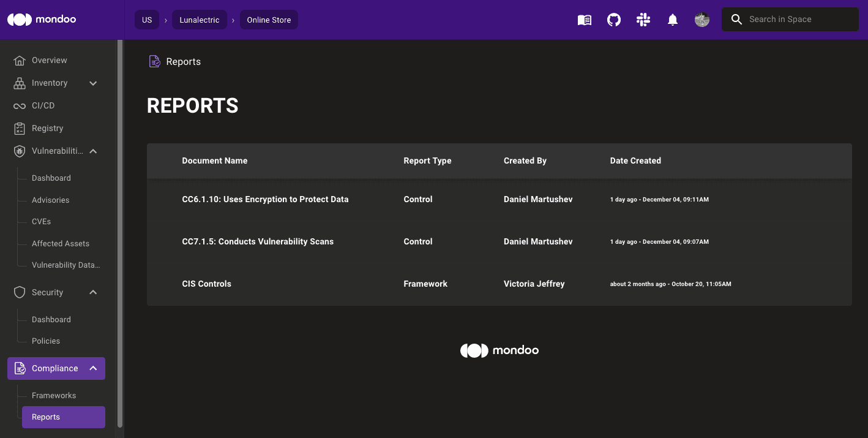The height and width of the screenshot is (438, 868).
Task: Go to the Overview page
Action: pos(50,60)
